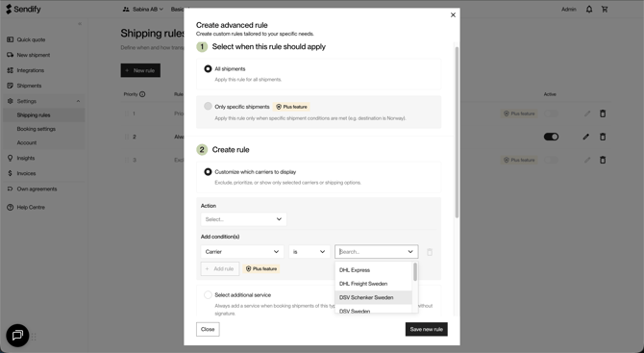This screenshot has height=353, width=644.
Task: Open Booking settings page
Action: pyautogui.click(x=37, y=129)
